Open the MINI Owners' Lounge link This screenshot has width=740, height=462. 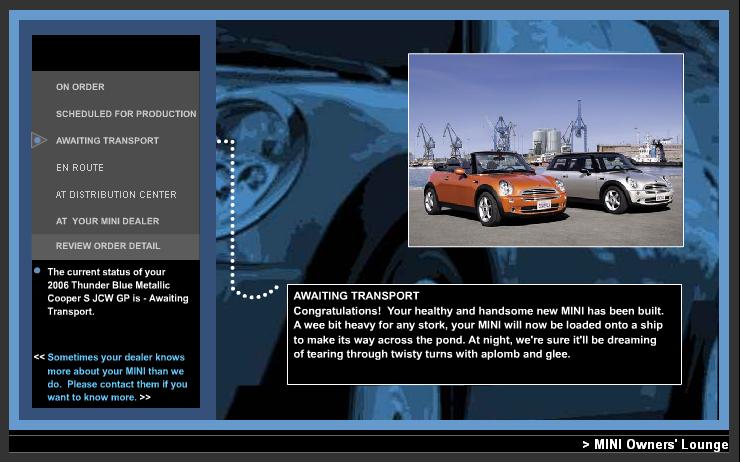(x=655, y=445)
